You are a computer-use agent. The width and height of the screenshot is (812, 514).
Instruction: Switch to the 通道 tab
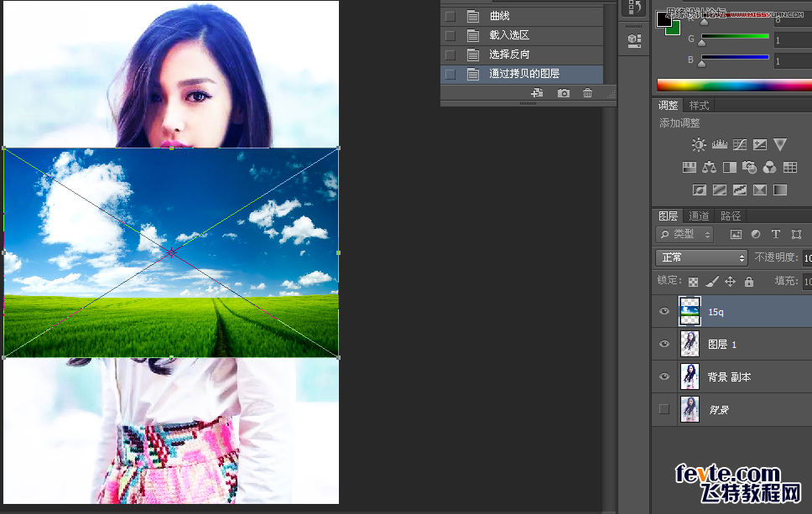point(699,215)
